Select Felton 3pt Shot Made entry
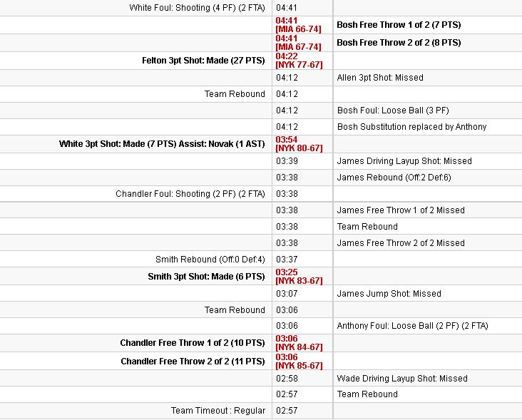This screenshot has width=522, height=420. pyautogui.click(x=203, y=61)
